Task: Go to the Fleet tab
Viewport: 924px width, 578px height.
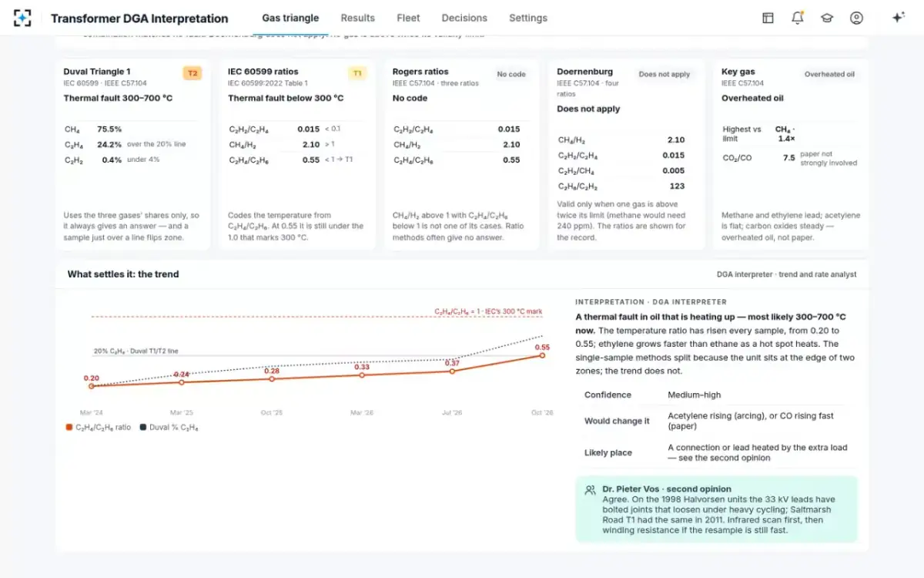Action: (408, 18)
